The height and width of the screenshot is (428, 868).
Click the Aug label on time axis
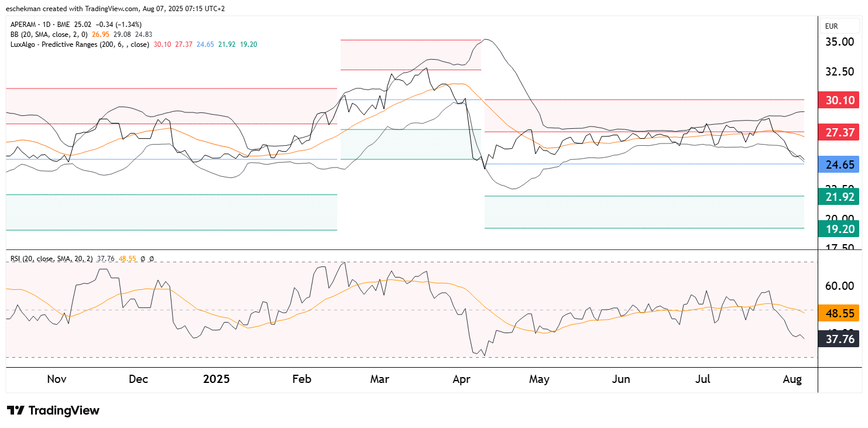pyautogui.click(x=791, y=379)
